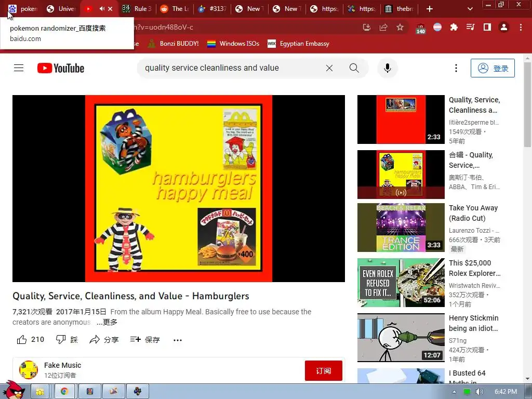
Task: Switch to the #3137 tab
Action: [x=212, y=9]
